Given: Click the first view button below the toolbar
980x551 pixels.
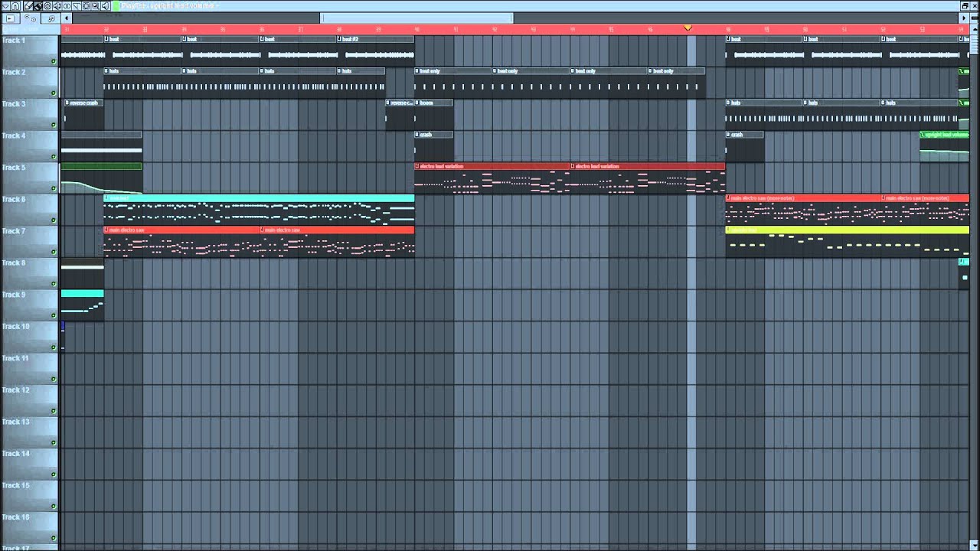Looking at the screenshot, I should point(10,18).
